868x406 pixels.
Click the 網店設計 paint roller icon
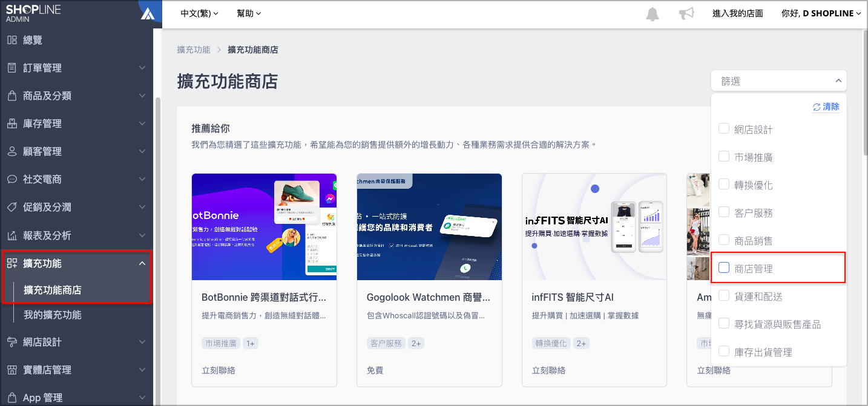click(x=12, y=342)
